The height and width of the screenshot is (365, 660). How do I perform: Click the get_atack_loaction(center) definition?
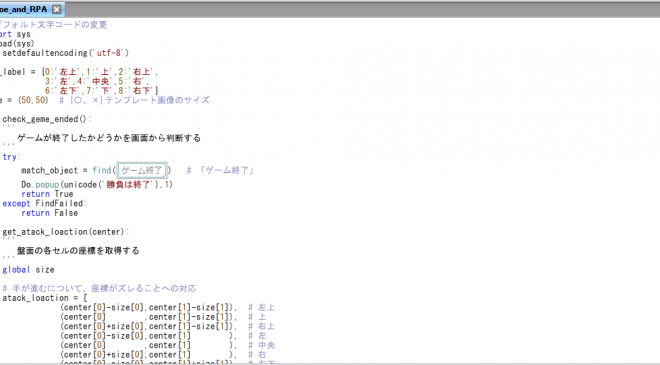(x=65, y=232)
